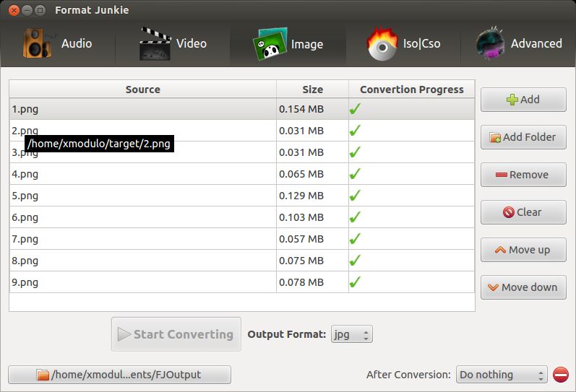The width and height of the screenshot is (576, 392).
Task: Open the Iso|Cso tab
Action: click(403, 43)
